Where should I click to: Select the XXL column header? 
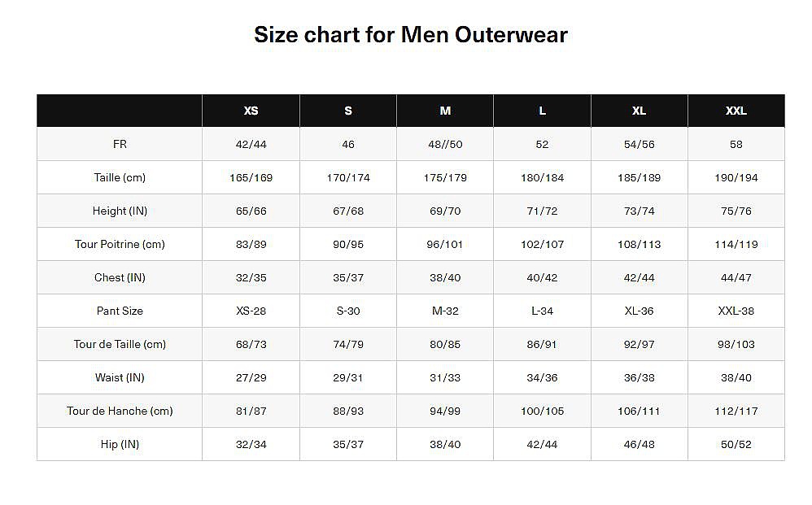point(736,111)
